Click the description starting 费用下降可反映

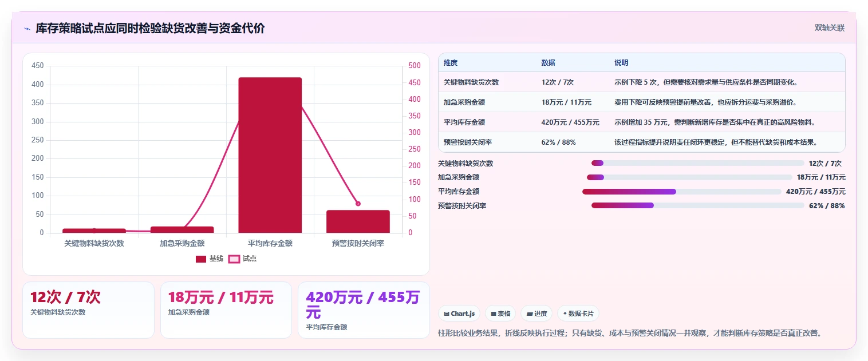pos(705,102)
